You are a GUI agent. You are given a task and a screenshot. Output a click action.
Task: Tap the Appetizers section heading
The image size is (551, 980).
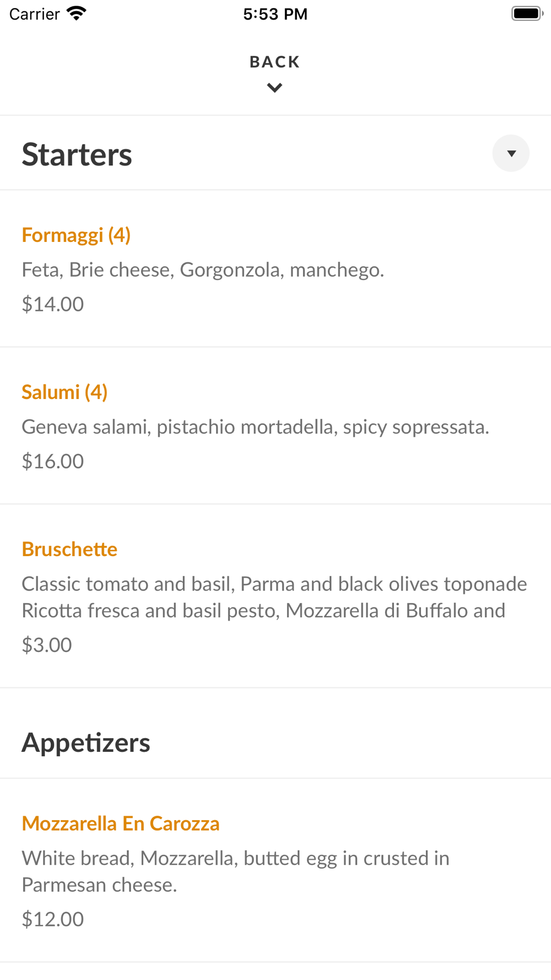[x=86, y=743]
